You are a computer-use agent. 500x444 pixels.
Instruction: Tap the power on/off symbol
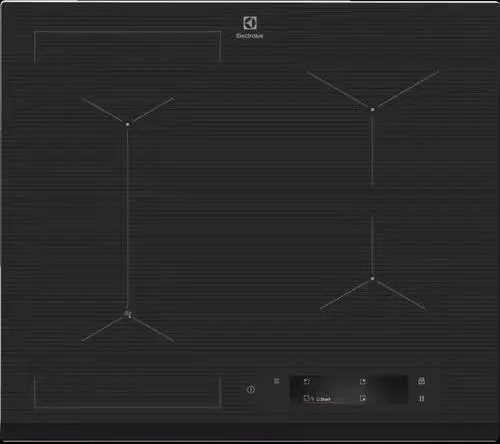251,390
